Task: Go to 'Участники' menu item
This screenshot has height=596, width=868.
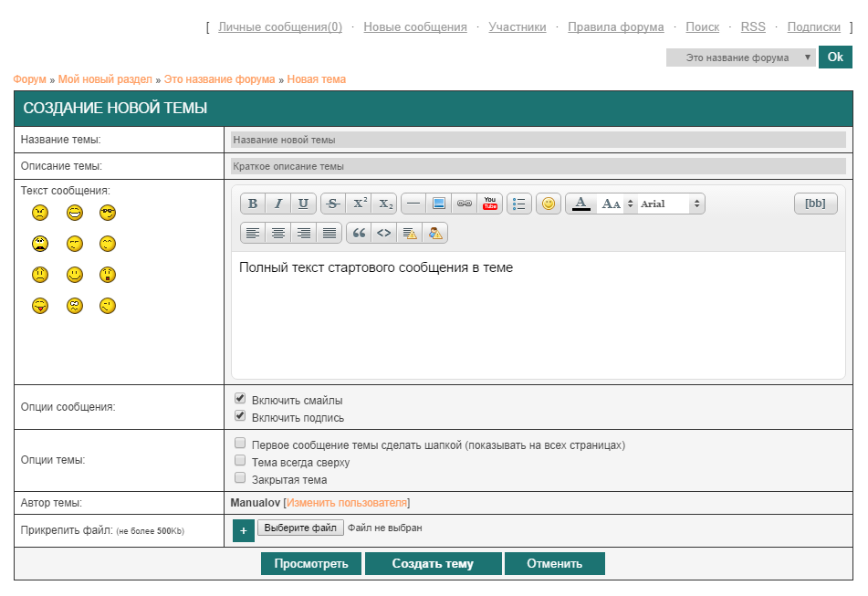Action: coord(517,27)
